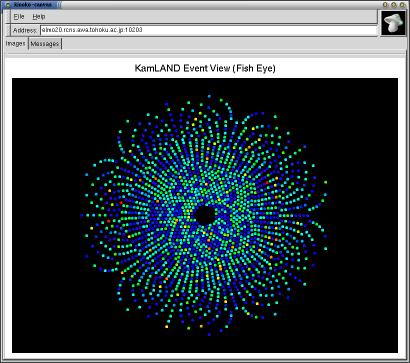Maximize the window with the middle title button
Screen dimensions: 410x363
pos(394,5)
